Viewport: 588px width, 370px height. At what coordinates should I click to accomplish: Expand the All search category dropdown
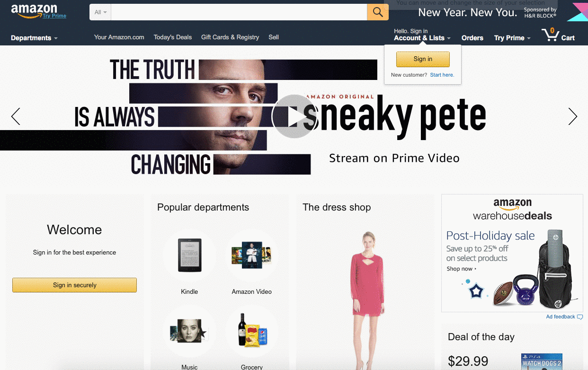point(100,12)
